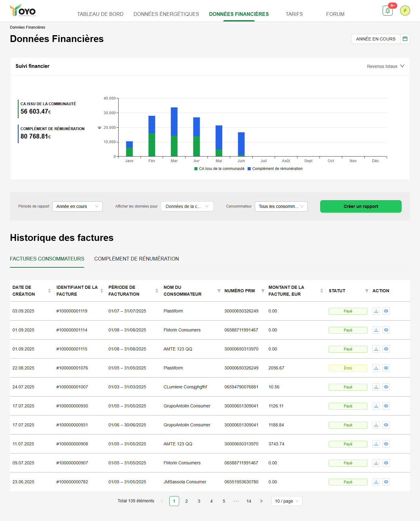Toggle Complément de rémunération blue legend swatch
This screenshot has width=420, height=521.
(249, 169)
